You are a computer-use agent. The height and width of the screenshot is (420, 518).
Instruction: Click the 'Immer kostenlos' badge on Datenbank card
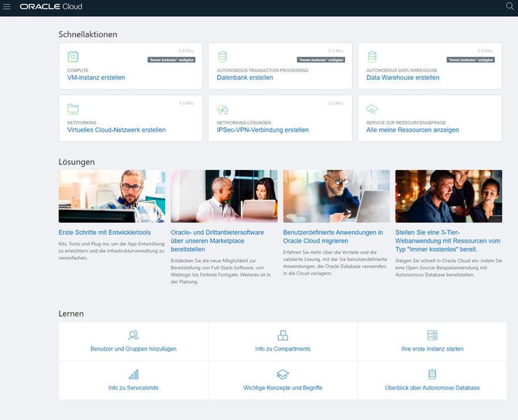321,59
